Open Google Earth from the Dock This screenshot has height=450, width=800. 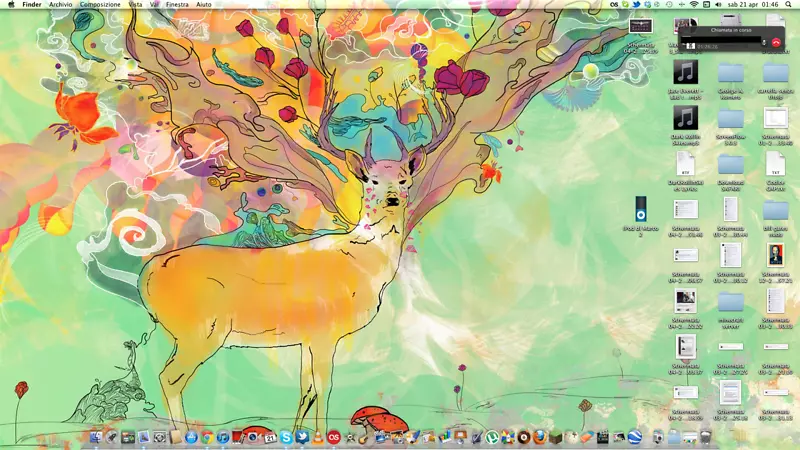[x=635, y=437]
